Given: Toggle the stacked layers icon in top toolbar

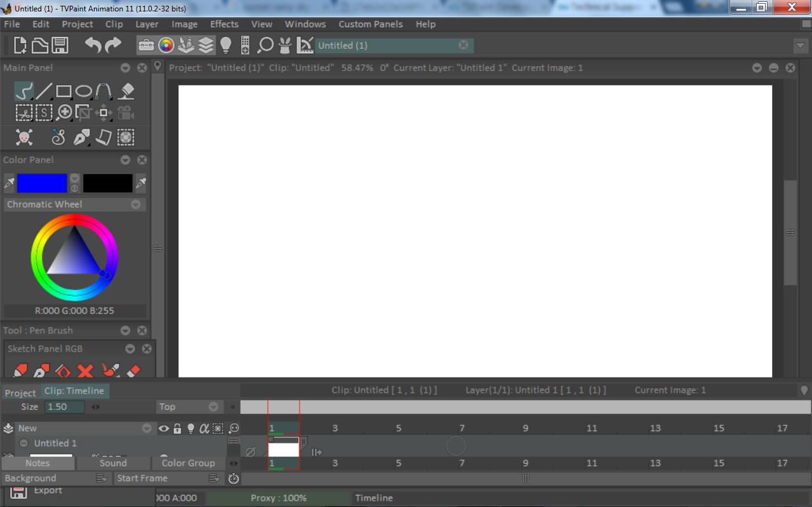Looking at the screenshot, I should tap(206, 45).
